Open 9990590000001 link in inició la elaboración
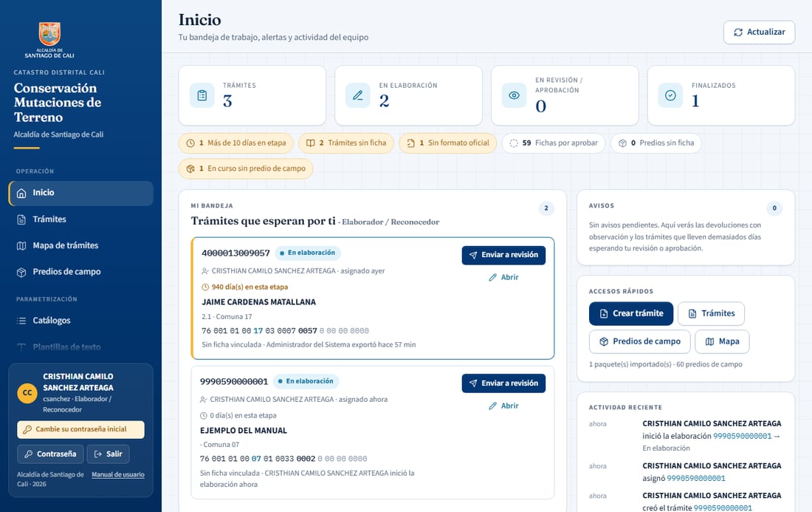This screenshot has width=812, height=512. [743, 437]
